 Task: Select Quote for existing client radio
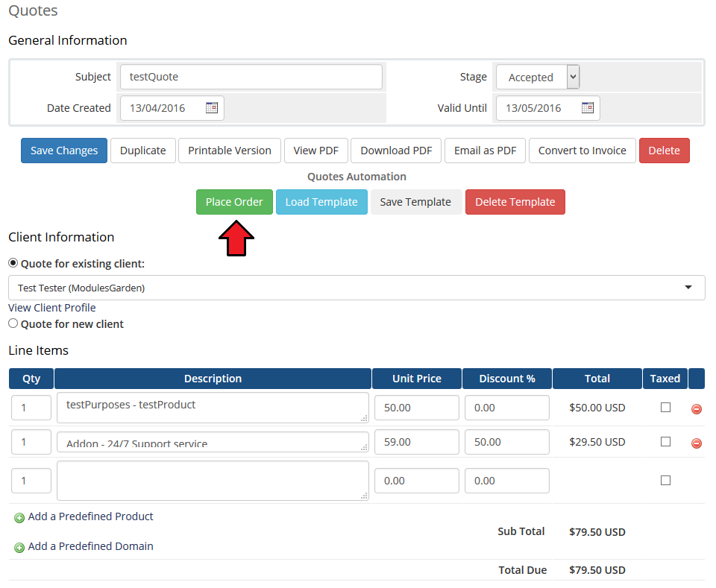point(13,263)
